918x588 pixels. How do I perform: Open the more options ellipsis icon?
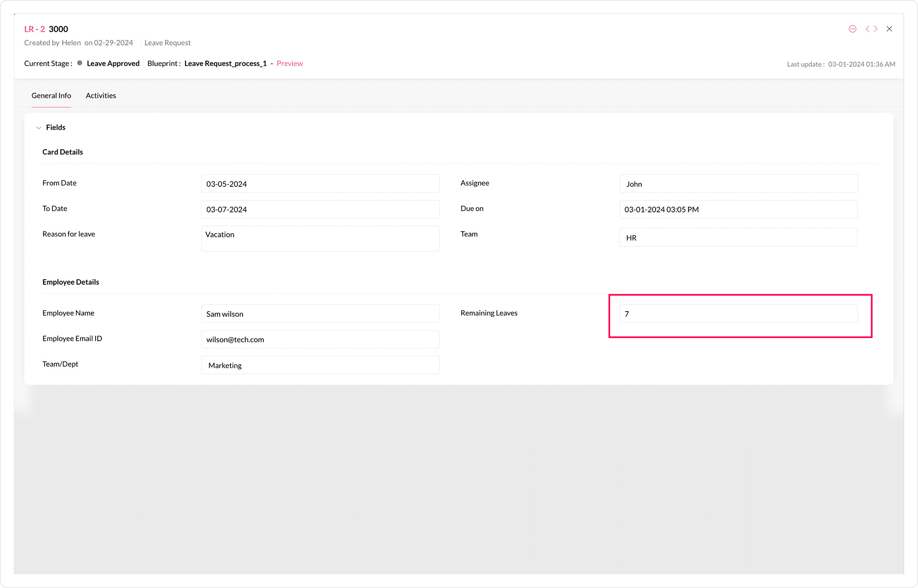tap(852, 29)
